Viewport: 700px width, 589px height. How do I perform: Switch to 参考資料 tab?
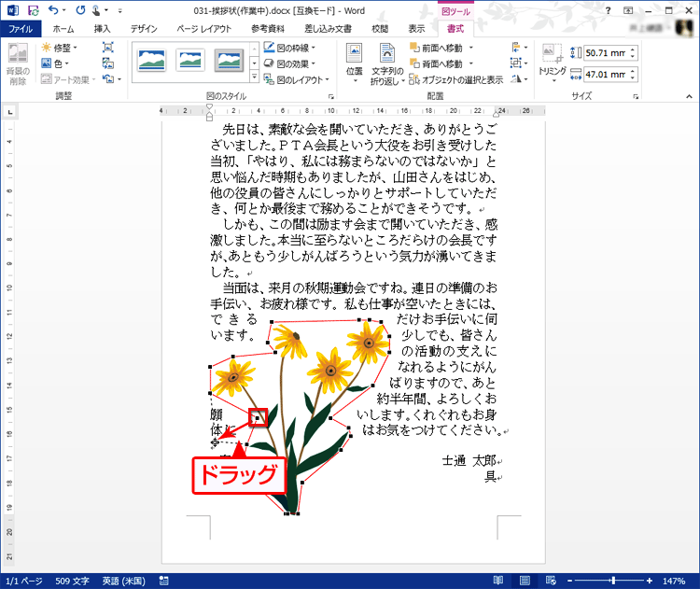(x=268, y=29)
